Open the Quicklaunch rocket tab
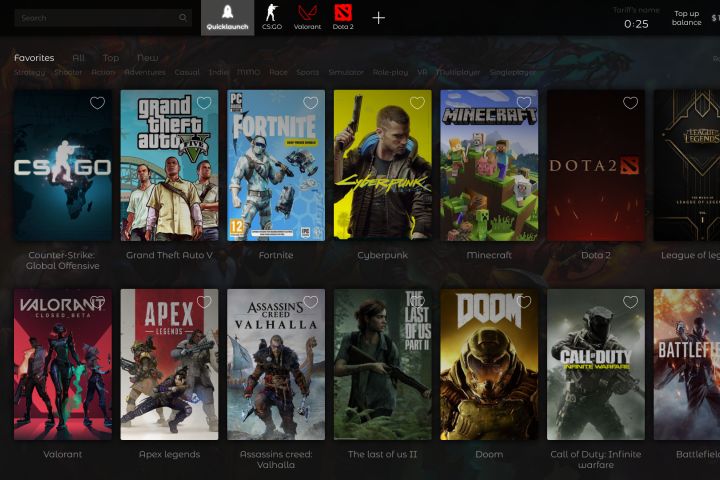The width and height of the screenshot is (720, 480). tap(227, 17)
